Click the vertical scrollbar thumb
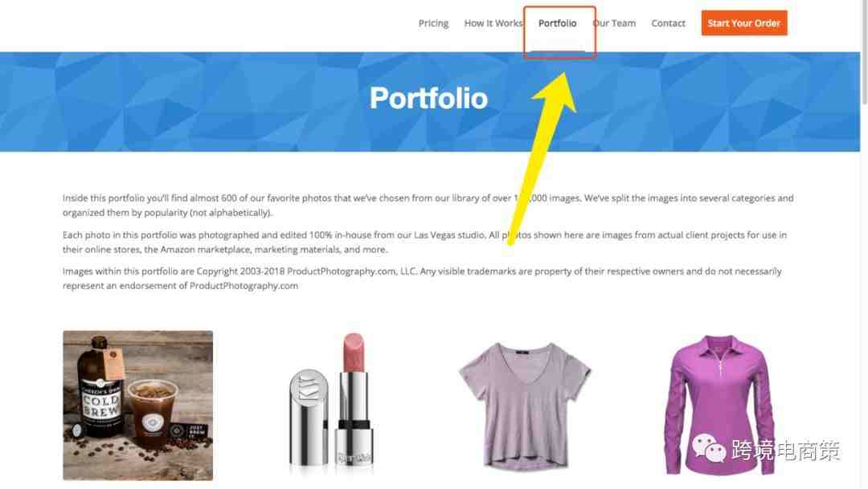Image resolution: width=868 pixels, height=489 pixels. [864, 52]
